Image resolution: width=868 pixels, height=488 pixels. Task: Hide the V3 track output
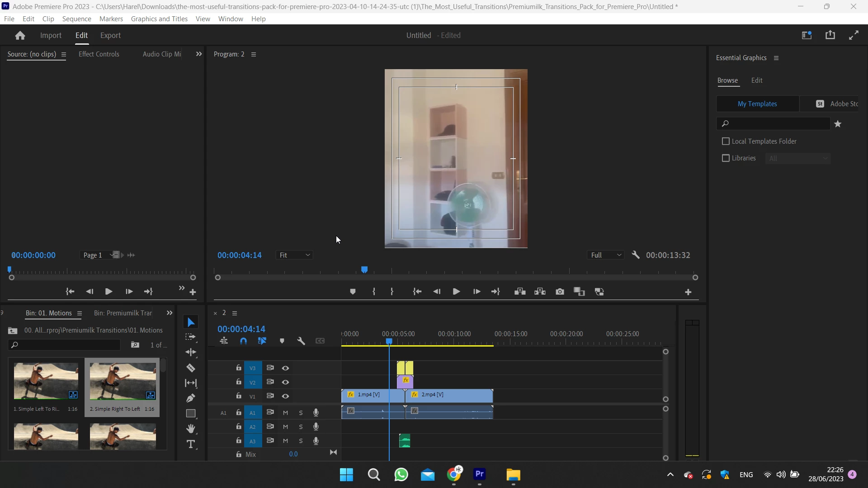point(285,368)
